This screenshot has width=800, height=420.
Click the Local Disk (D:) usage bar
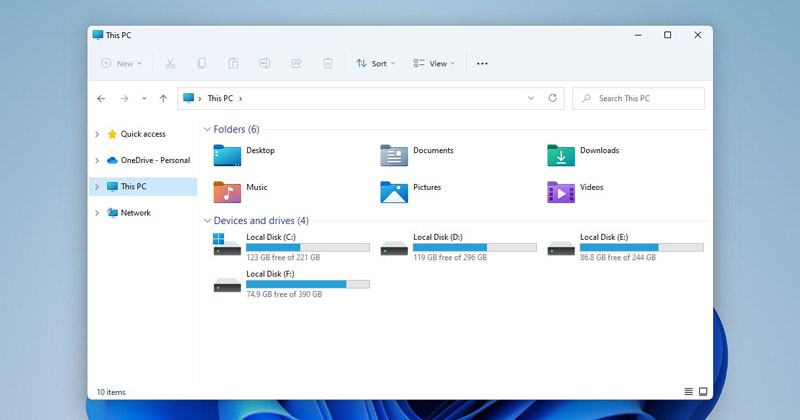(474, 248)
